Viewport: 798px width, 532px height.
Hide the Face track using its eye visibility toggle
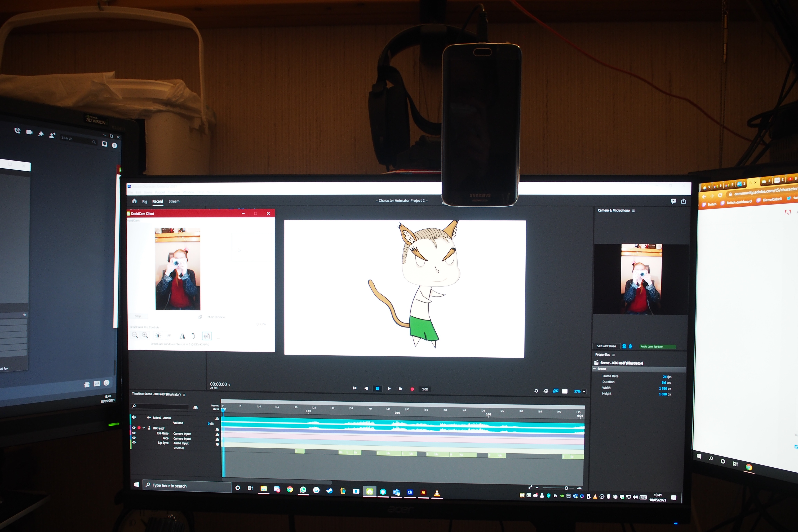[x=134, y=438]
